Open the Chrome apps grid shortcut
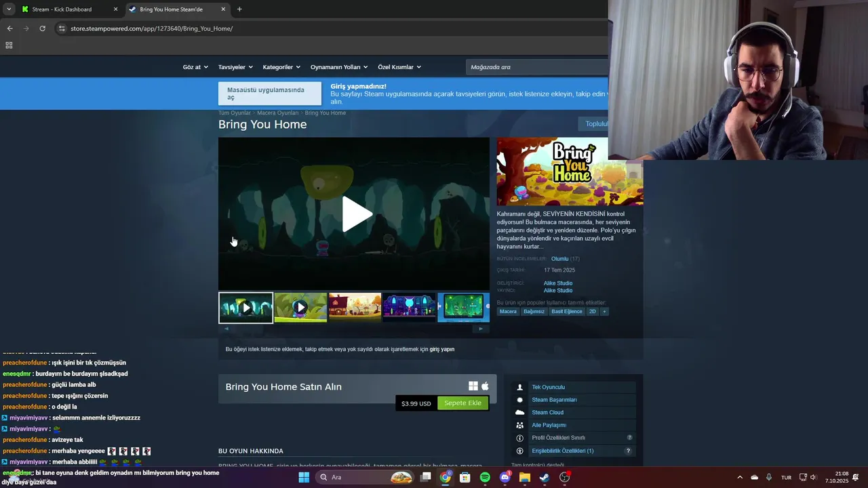Viewport: 868px width, 488px height. coord(9,45)
